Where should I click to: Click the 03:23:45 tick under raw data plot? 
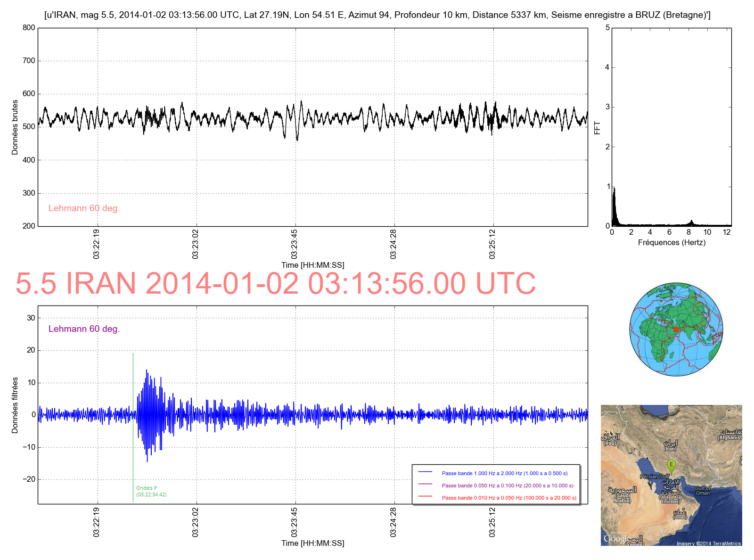[x=295, y=244]
